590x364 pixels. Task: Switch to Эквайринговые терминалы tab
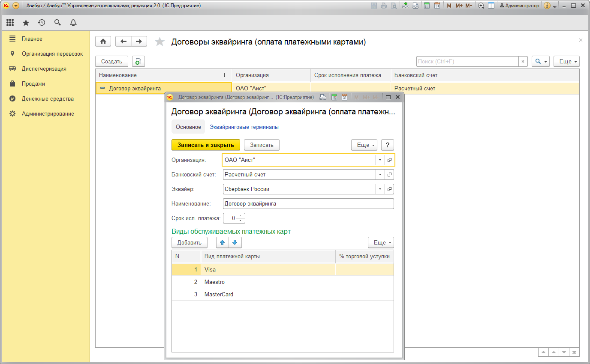[244, 127]
